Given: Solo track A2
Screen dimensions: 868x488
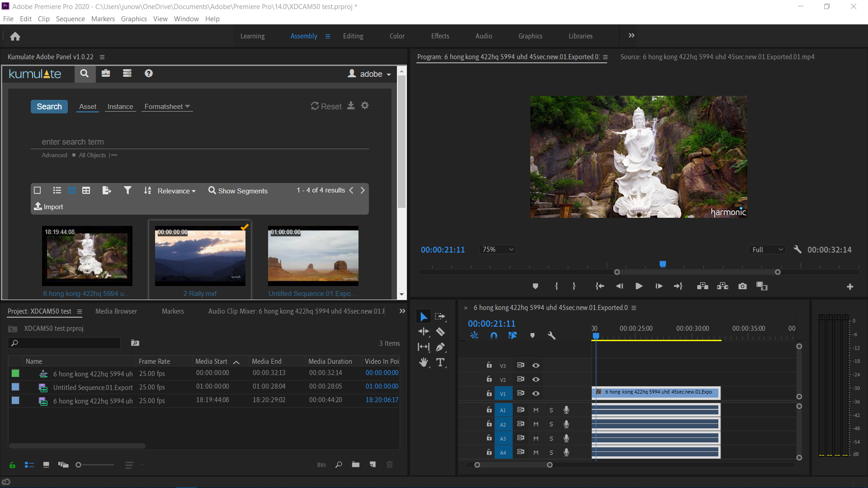Looking at the screenshot, I should (x=551, y=424).
